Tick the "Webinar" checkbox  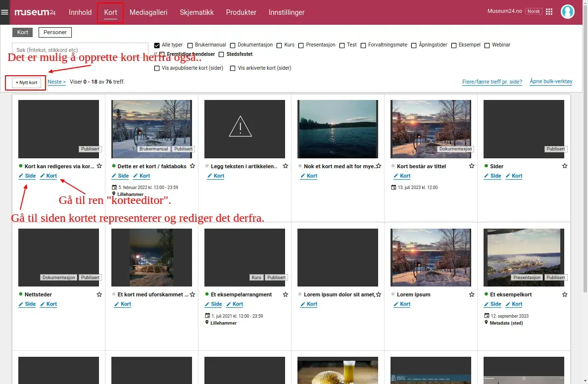coord(487,46)
